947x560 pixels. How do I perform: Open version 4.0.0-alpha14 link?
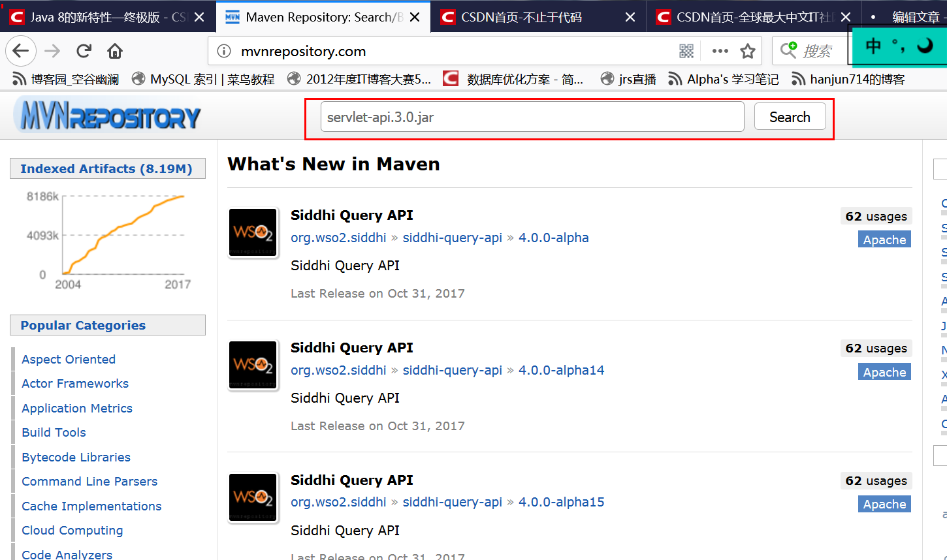pyautogui.click(x=562, y=370)
